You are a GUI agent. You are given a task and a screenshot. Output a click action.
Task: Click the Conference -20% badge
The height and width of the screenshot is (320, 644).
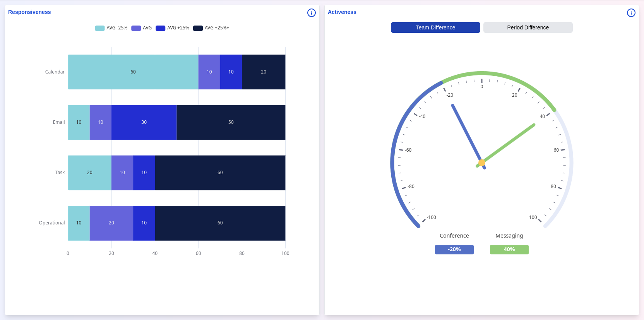coord(454,250)
